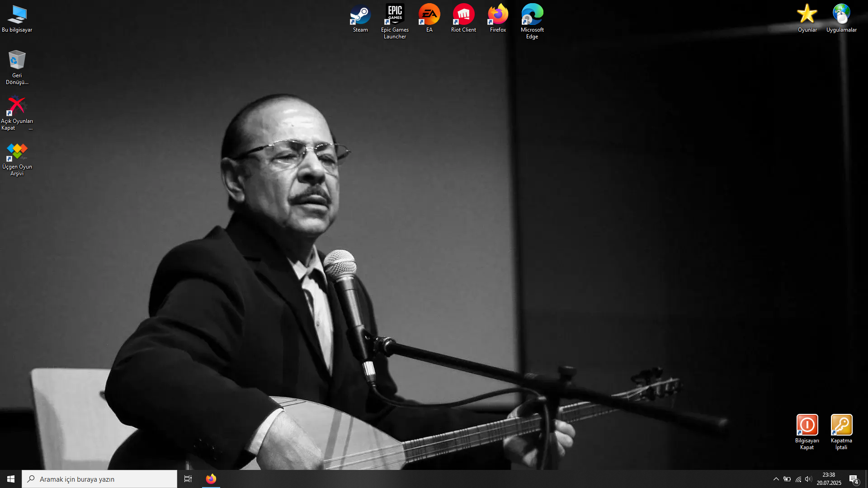
Task: Select the Bilgisayarı Kapat shortcut
Action: [x=807, y=432]
